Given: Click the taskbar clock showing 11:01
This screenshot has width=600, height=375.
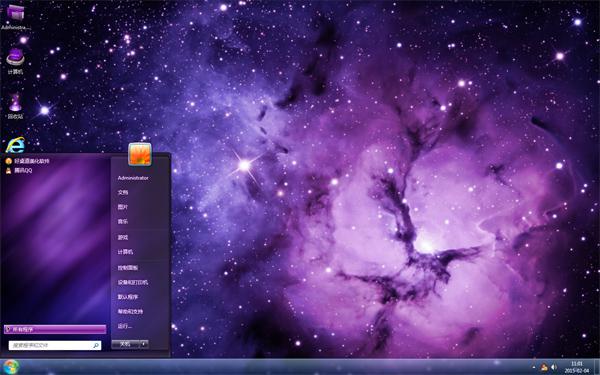Looking at the screenshot, I should click(x=576, y=367).
